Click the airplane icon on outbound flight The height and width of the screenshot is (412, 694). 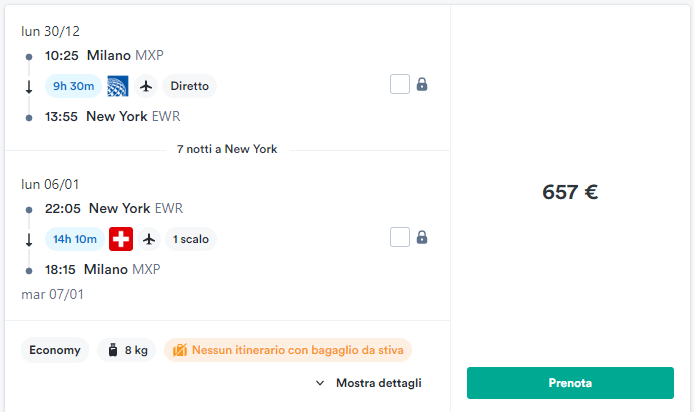[146, 86]
